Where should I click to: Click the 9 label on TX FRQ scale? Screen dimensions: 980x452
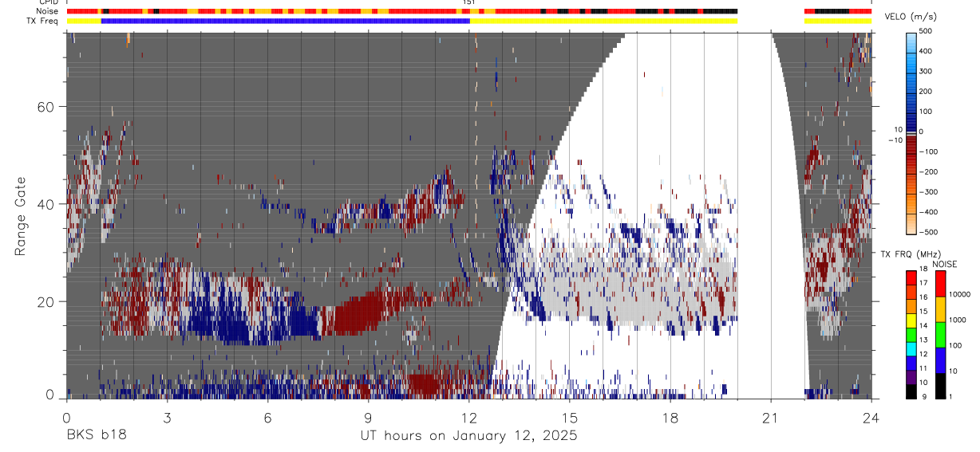(923, 396)
